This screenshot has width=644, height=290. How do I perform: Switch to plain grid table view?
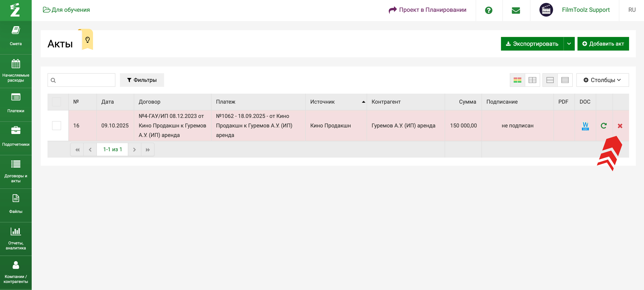(x=532, y=80)
